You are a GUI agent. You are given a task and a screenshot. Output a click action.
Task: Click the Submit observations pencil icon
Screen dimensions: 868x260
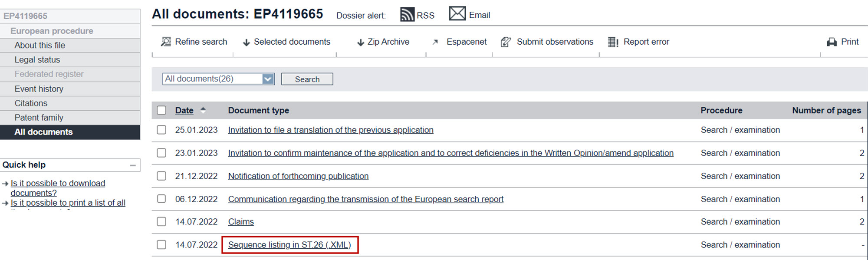click(506, 42)
